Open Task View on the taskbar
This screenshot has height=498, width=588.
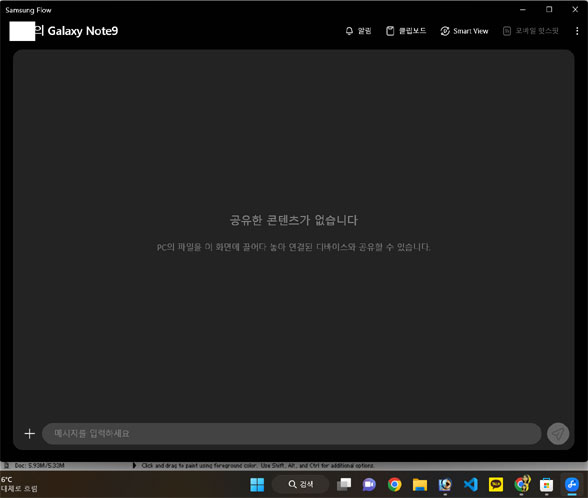tap(344, 484)
